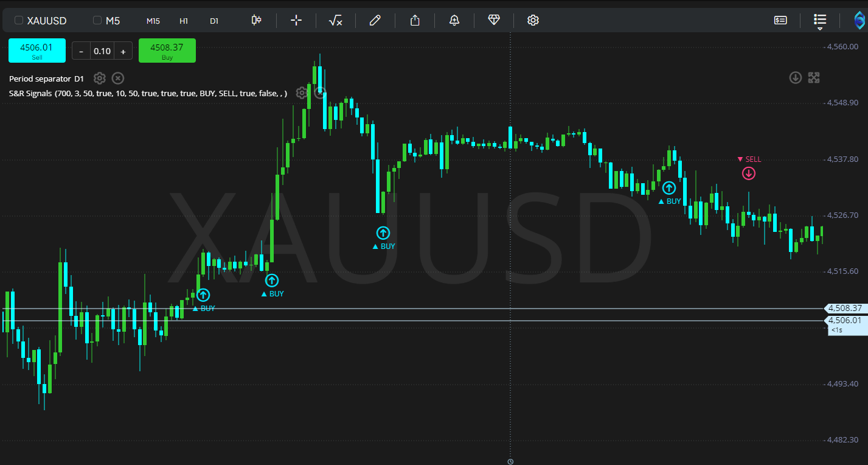Image resolution: width=868 pixels, height=465 pixels.
Task: Open the candlestick chart type selector
Action: click(x=256, y=20)
